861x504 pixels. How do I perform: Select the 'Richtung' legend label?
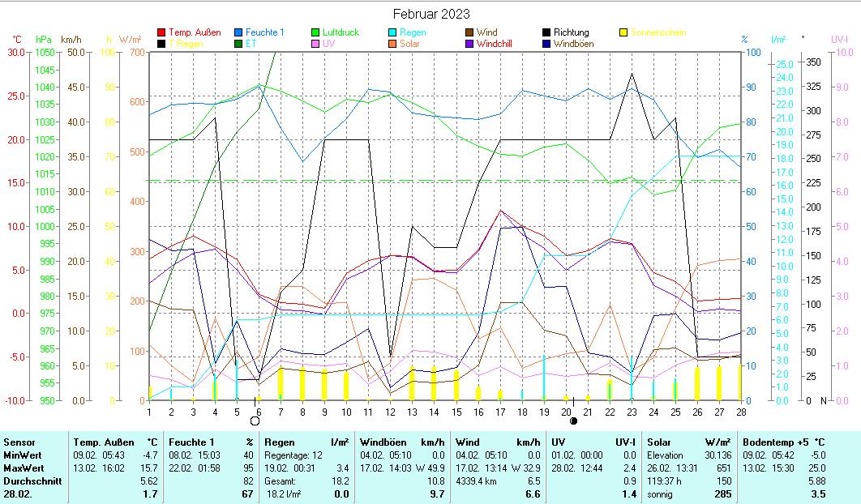coord(571,32)
